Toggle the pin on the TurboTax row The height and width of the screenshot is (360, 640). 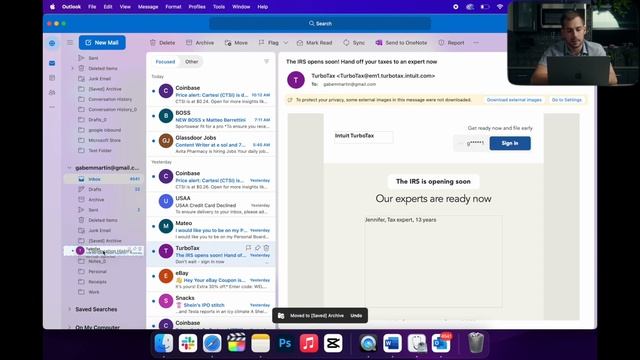258,248
